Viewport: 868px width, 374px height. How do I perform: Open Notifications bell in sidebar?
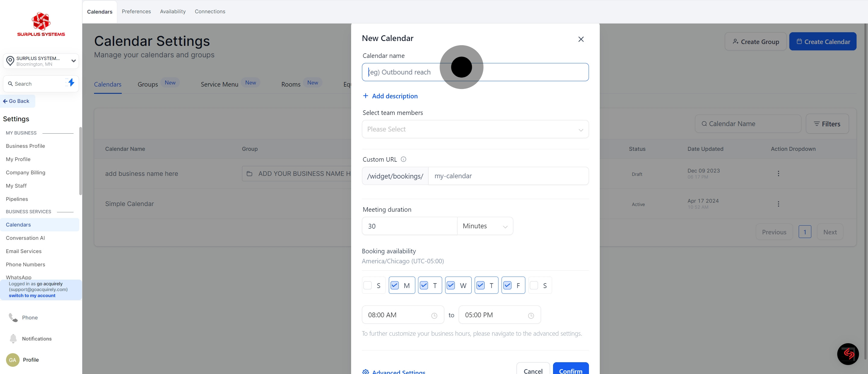point(13,338)
